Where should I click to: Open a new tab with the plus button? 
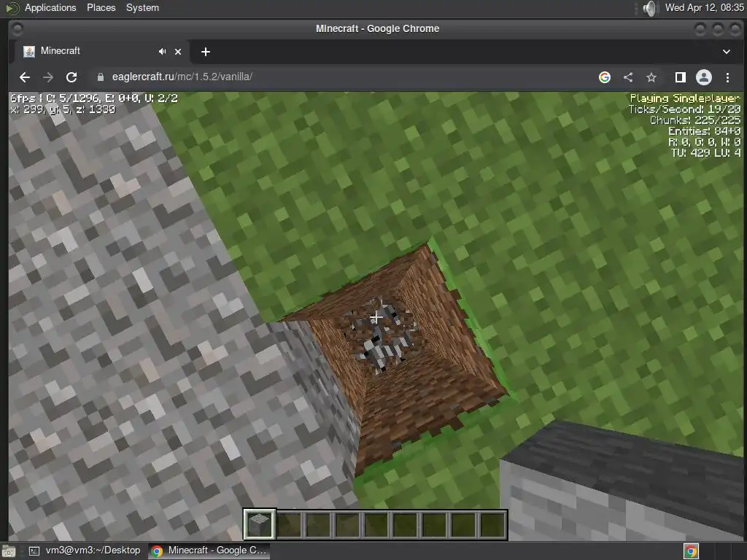pyautogui.click(x=205, y=52)
